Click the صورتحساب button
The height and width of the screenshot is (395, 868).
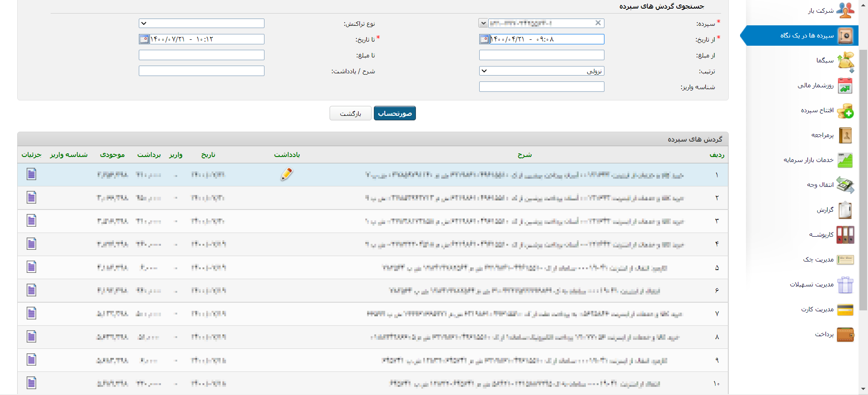click(395, 113)
